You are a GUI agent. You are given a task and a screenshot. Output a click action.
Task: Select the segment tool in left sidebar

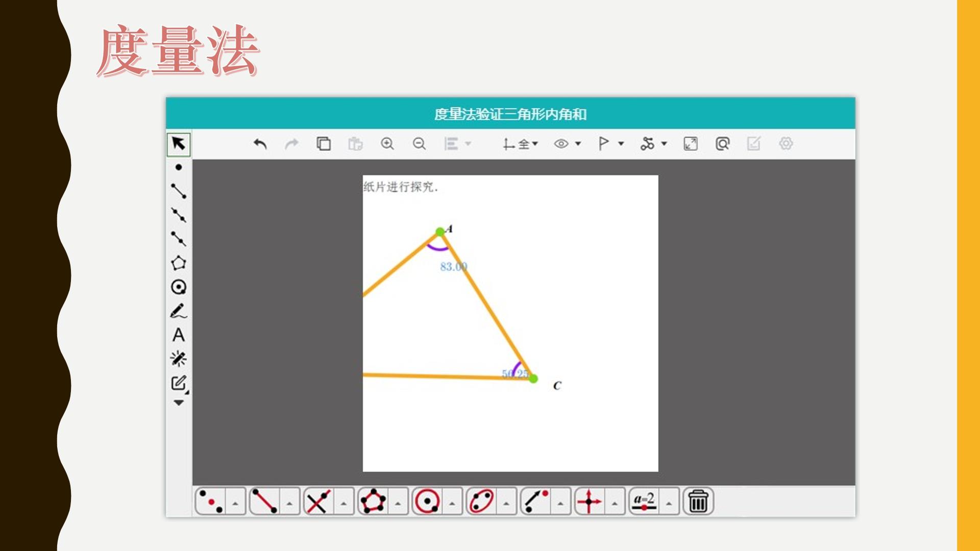pyautogui.click(x=179, y=191)
